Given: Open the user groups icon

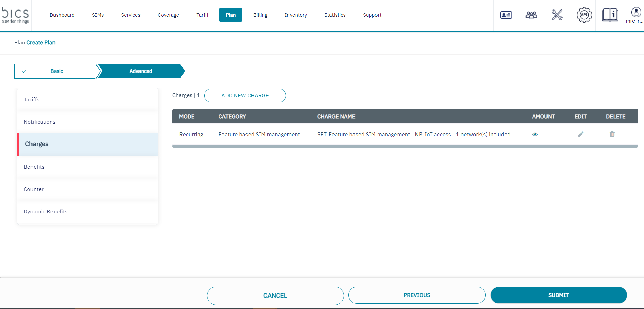Looking at the screenshot, I should [531, 15].
